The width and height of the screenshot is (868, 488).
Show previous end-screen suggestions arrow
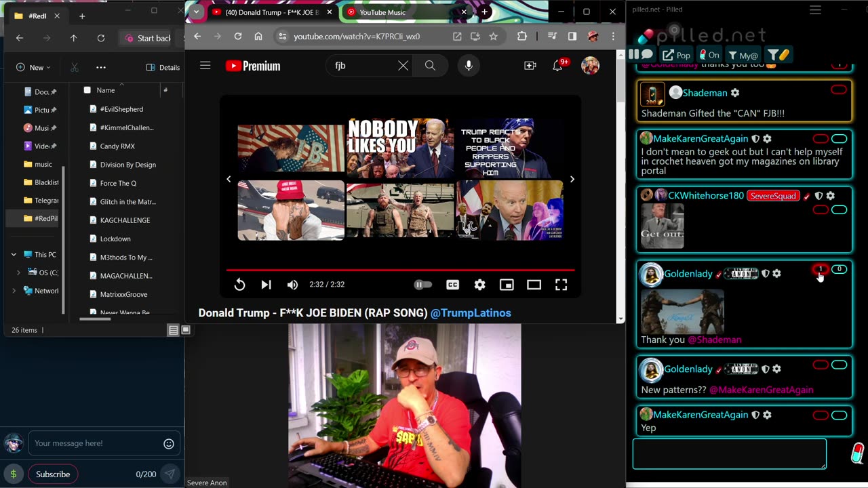tap(229, 179)
